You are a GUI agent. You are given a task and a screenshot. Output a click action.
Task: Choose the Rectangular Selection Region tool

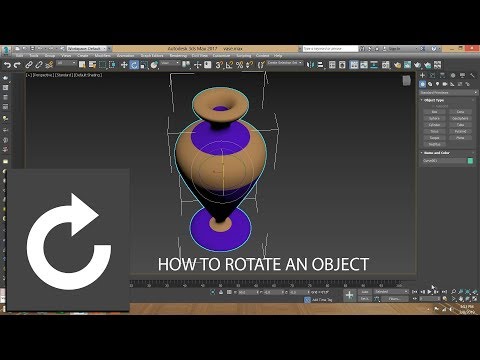pos(102,65)
